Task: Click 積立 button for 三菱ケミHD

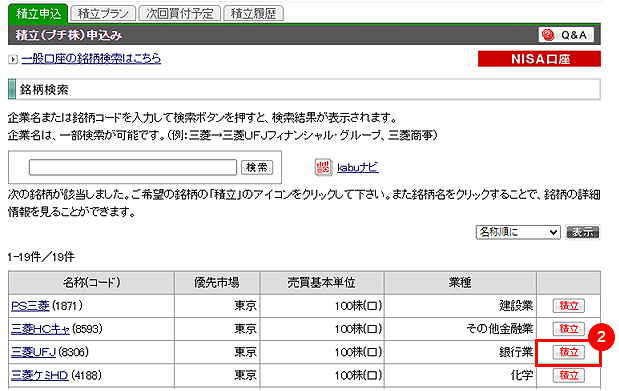Action: [x=568, y=375]
